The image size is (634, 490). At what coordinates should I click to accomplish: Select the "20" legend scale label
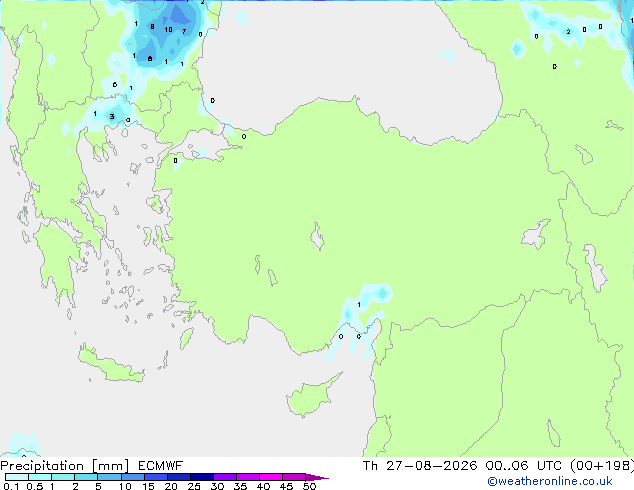coord(171,486)
